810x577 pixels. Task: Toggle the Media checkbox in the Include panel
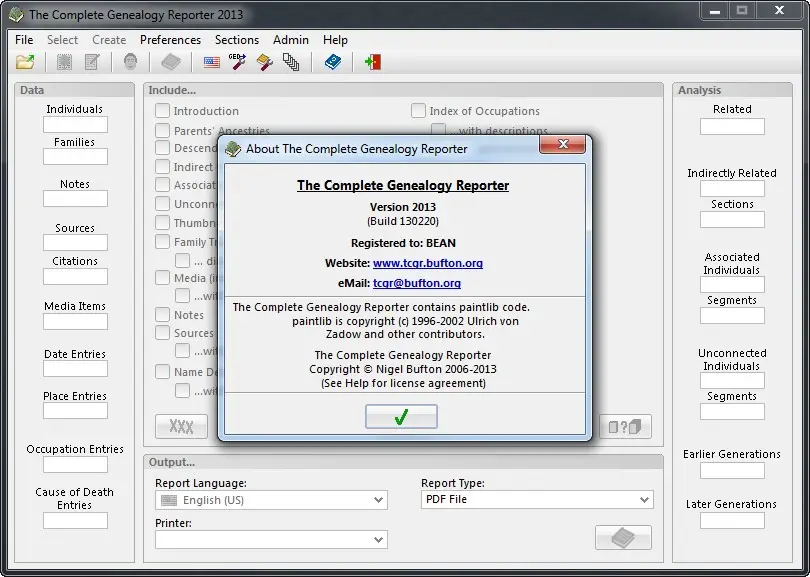(162, 278)
